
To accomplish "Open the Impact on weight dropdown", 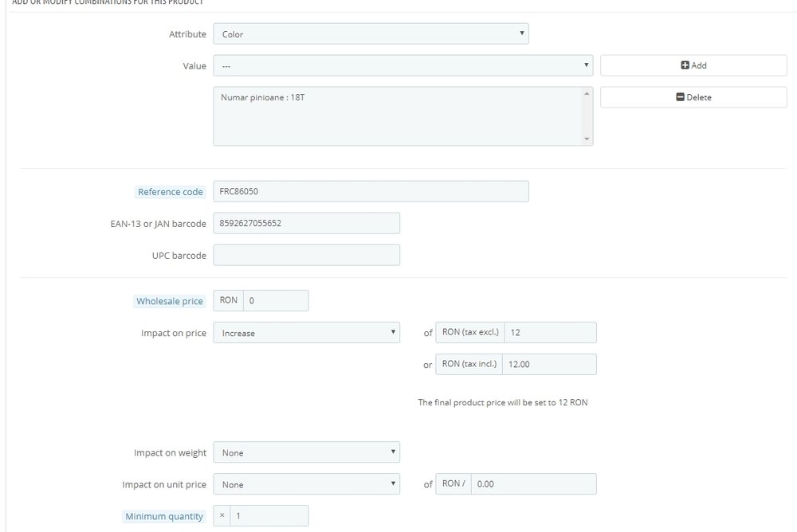I will coord(306,452).
